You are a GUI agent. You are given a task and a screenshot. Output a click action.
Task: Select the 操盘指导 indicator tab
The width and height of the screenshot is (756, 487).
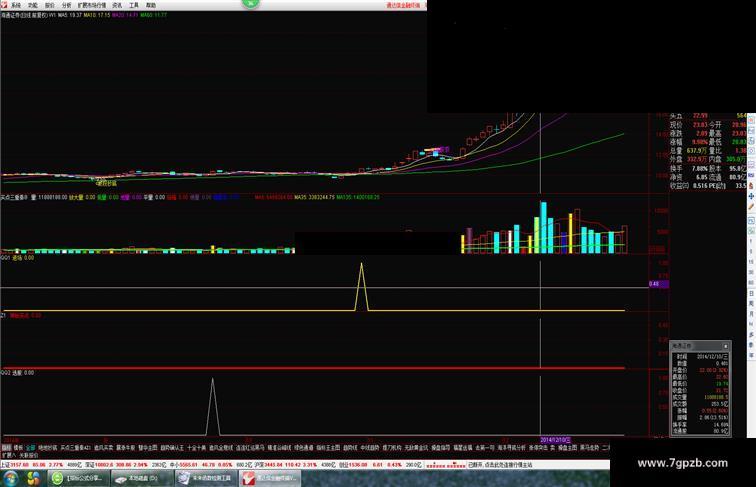441,448
